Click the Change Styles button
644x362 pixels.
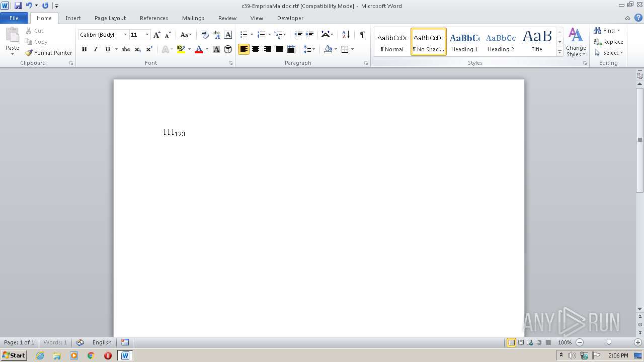[576, 42]
